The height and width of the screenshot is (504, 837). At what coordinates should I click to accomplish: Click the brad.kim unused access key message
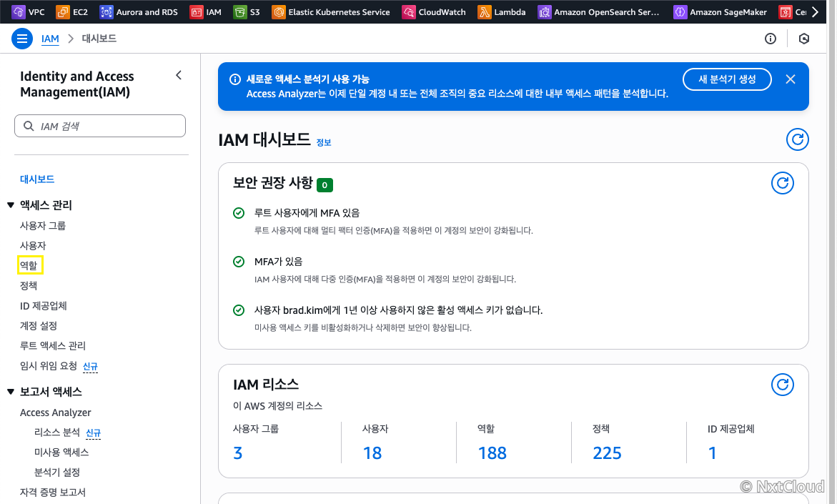click(398, 310)
